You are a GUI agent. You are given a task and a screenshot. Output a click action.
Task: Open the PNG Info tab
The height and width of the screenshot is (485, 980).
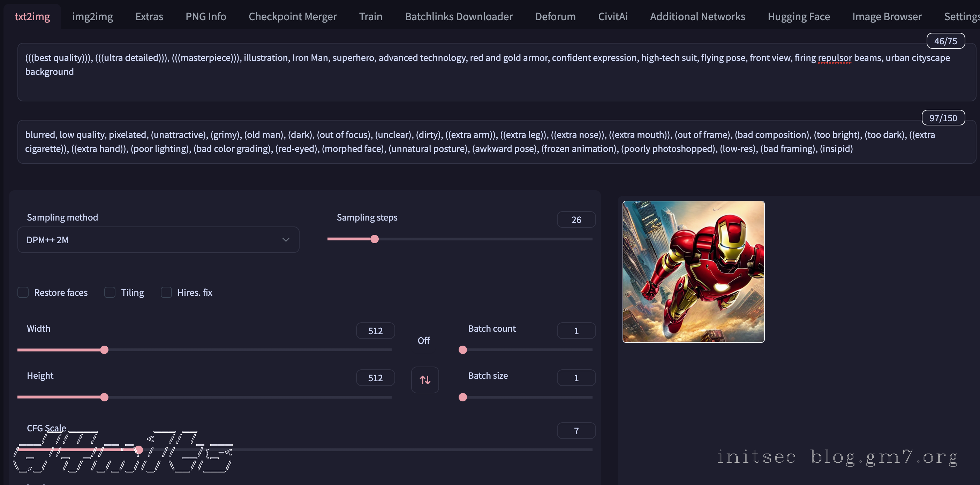(x=205, y=16)
